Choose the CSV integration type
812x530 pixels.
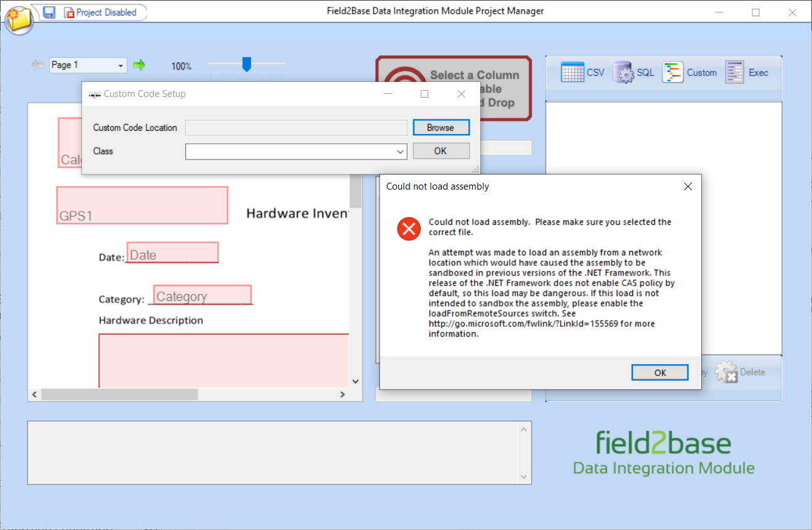583,73
